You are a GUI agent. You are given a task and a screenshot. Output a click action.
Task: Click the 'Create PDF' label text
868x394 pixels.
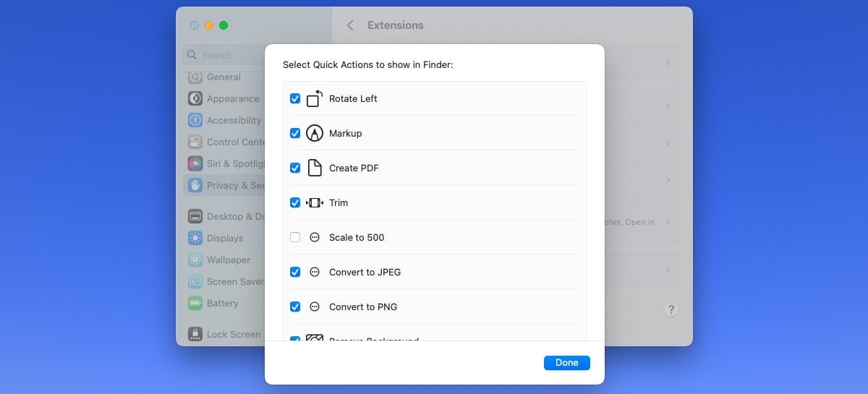click(x=354, y=168)
